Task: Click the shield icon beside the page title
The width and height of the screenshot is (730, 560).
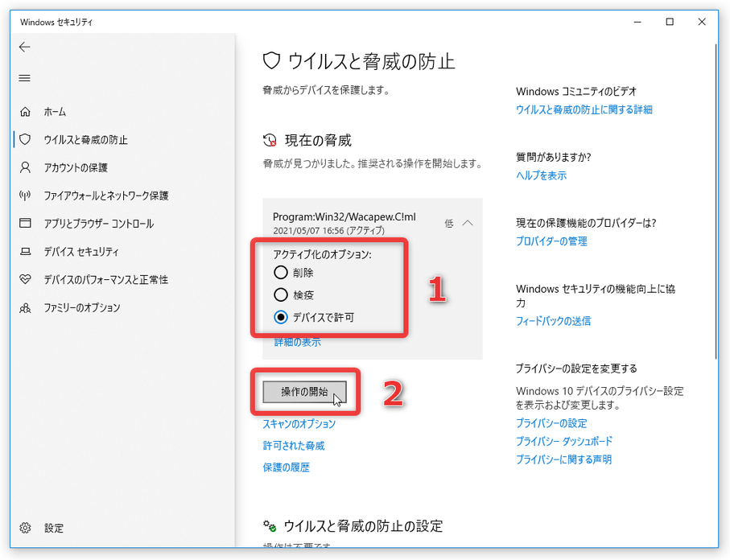Action: pyautogui.click(x=271, y=61)
